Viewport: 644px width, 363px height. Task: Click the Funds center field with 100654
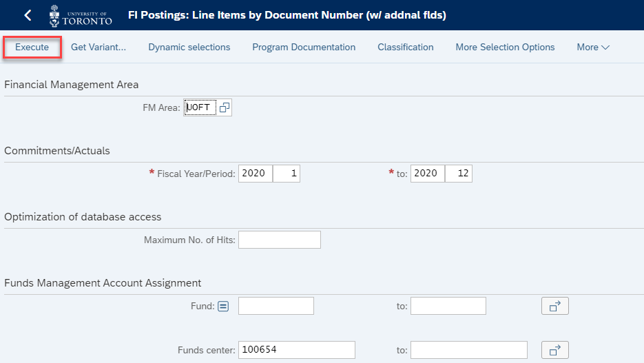[x=297, y=350]
